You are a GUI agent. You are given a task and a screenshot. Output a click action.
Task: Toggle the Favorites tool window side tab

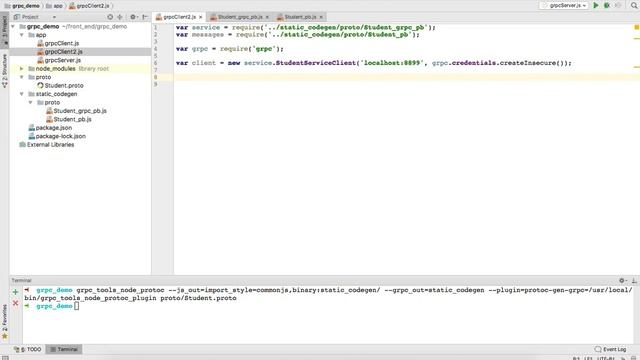(4, 322)
